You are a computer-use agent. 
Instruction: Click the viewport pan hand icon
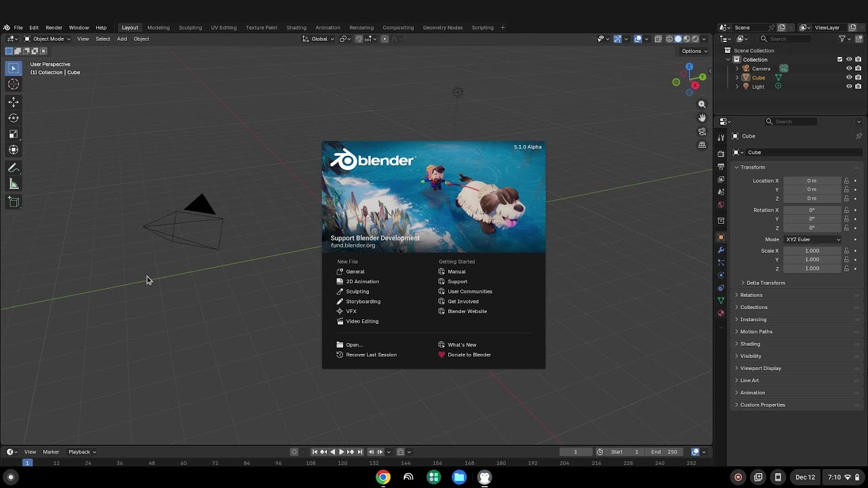[x=702, y=118]
